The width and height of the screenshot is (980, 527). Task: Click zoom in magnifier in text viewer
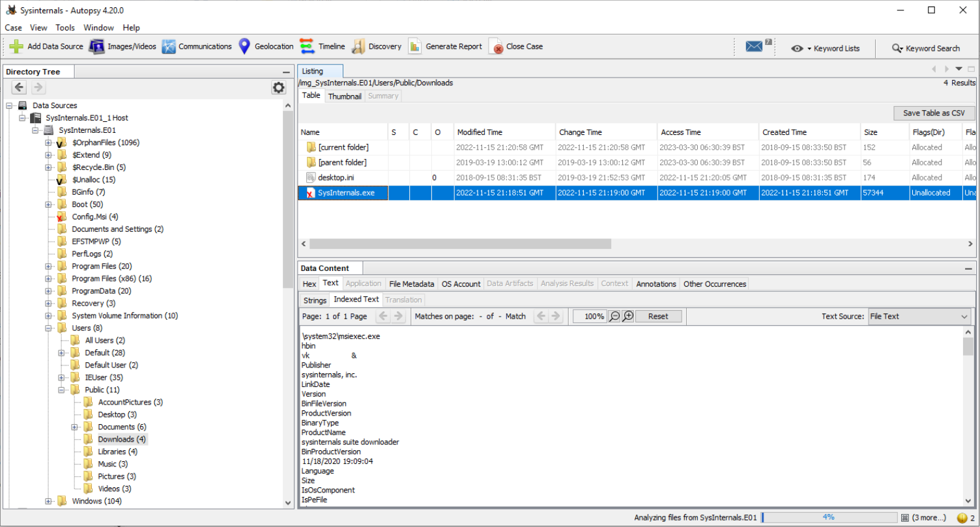coord(628,316)
